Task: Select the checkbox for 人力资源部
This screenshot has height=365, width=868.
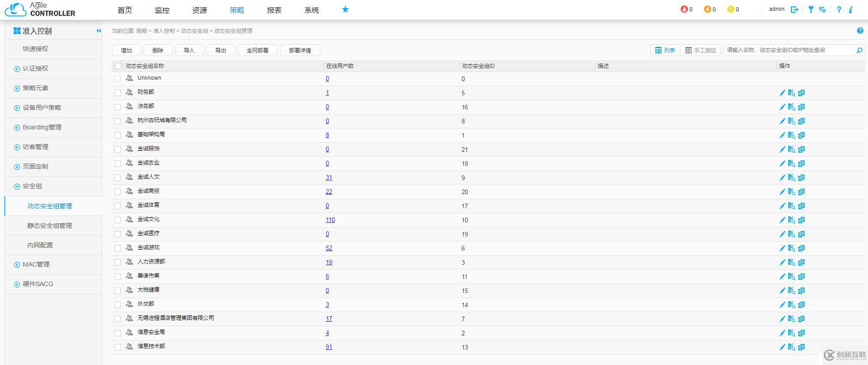Action: (118, 262)
